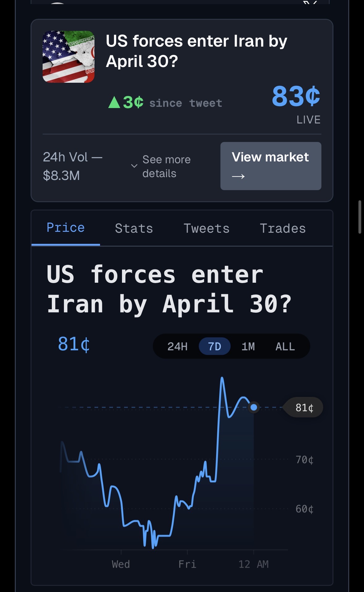364x592 pixels.
Task: Expand the See more details chevron
Action: pyautogui.click(x=134, y=166)
